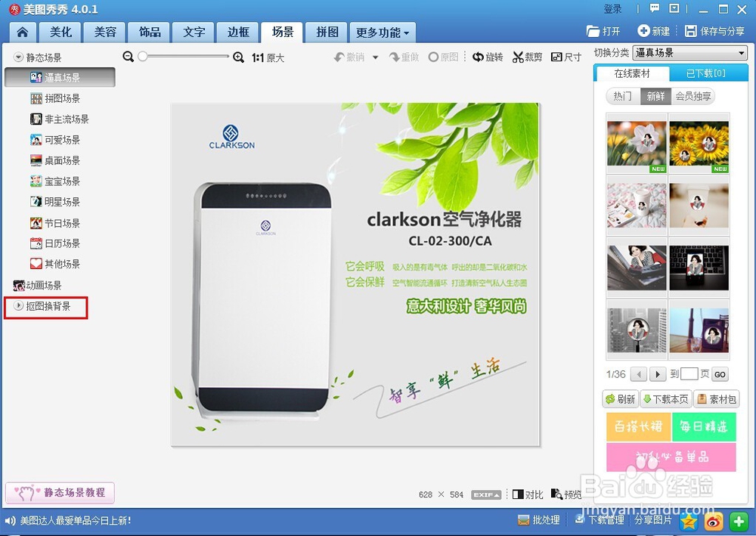
Task: Select 明星场景 category
Action: tap(55, 202)
